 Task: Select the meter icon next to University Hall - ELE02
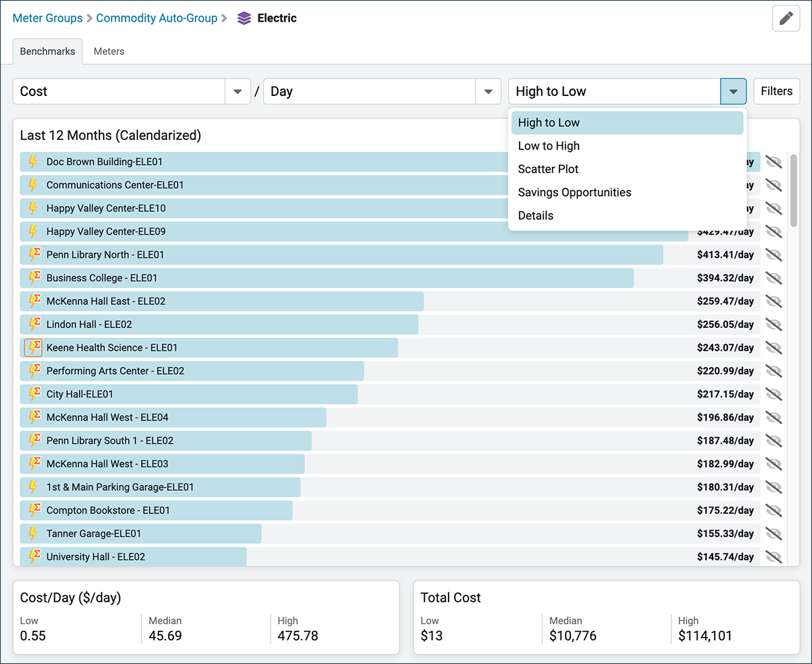click(x=36, y=556)
